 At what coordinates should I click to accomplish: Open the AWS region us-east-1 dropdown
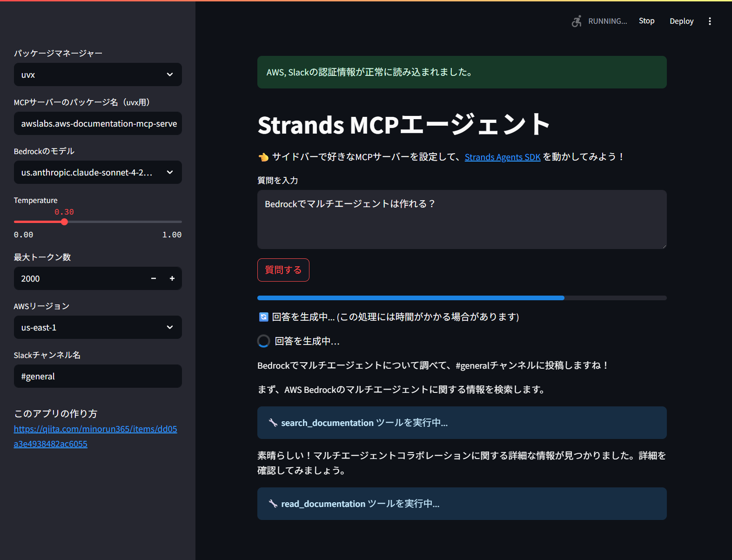(98, 327)
